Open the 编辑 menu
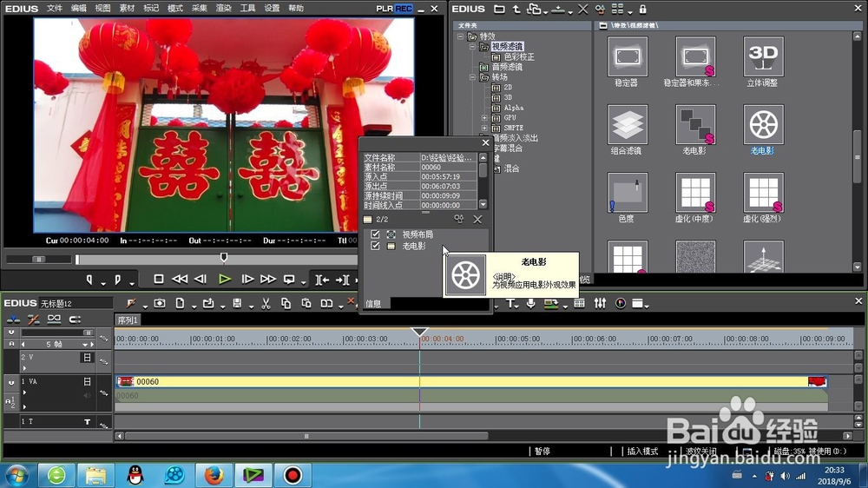 click(x=79, y=9)
